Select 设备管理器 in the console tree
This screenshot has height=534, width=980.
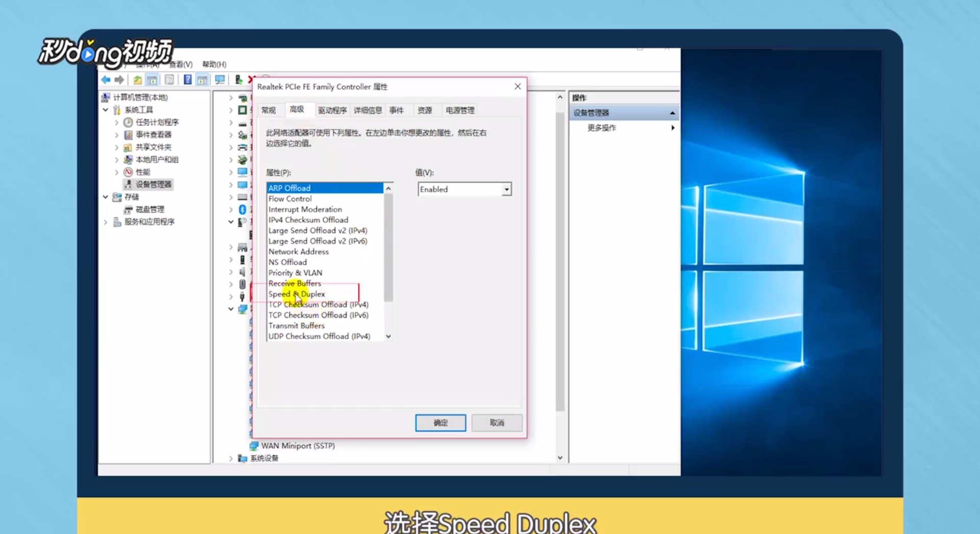153,184
